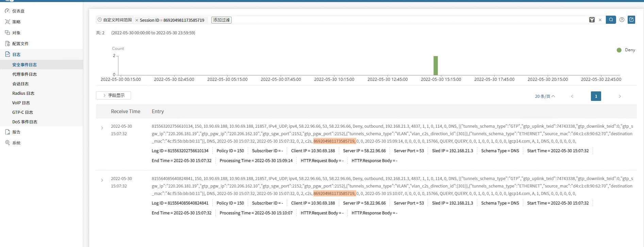This screenshot has height=247, width=644.
Task: Open the help question mark icon
Action: point(622,20)
